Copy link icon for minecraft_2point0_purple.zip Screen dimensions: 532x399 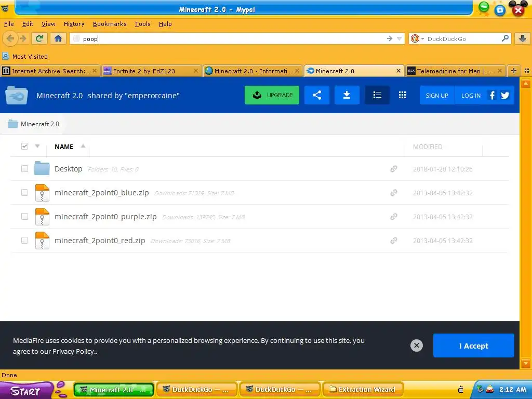(394, 217)
